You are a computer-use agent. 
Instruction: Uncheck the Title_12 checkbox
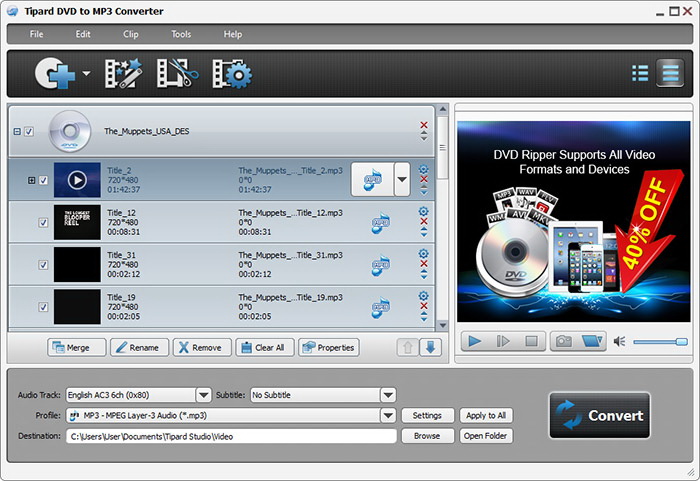(43, 222)
